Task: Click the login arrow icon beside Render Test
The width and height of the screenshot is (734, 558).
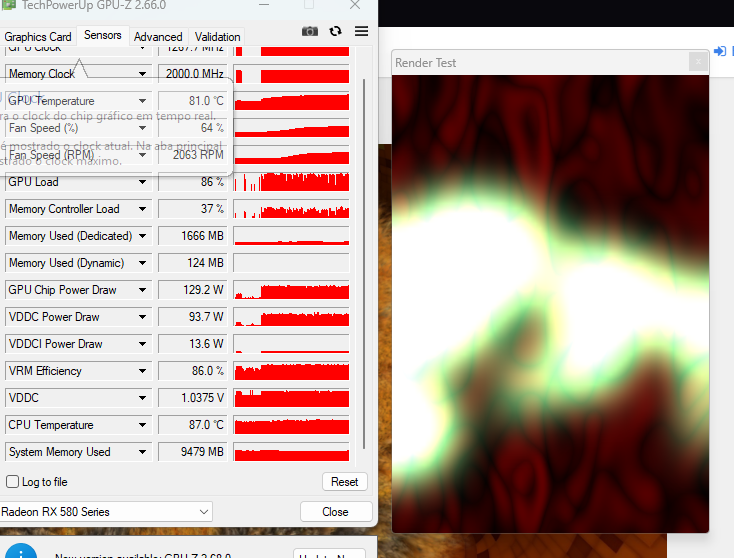Action: tap(719, 51)
